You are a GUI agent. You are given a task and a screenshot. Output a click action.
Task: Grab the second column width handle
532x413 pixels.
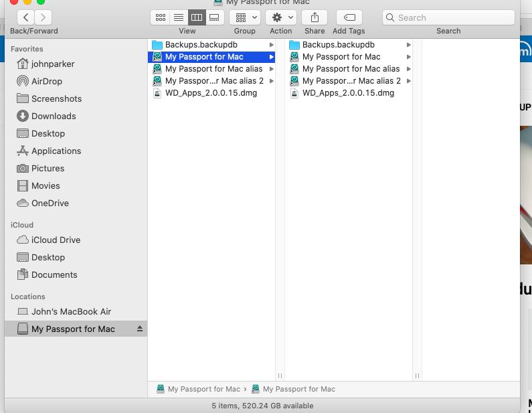pos(417,376)
